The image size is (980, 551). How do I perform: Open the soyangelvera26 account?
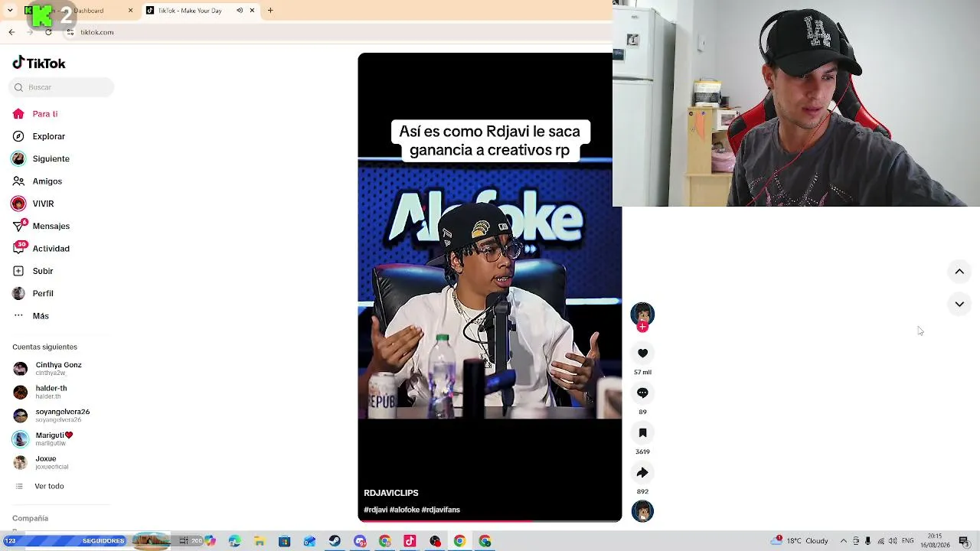(51, 416)
